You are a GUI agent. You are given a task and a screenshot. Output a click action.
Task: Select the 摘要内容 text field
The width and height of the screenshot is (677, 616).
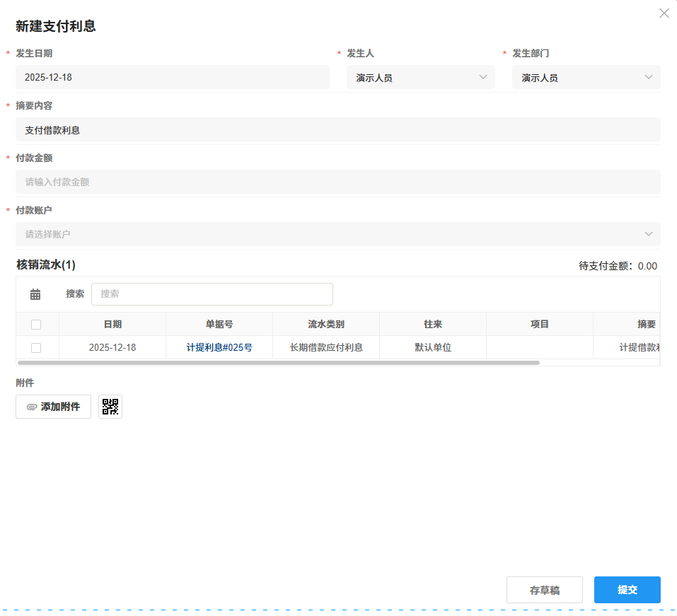click(337, 129)
